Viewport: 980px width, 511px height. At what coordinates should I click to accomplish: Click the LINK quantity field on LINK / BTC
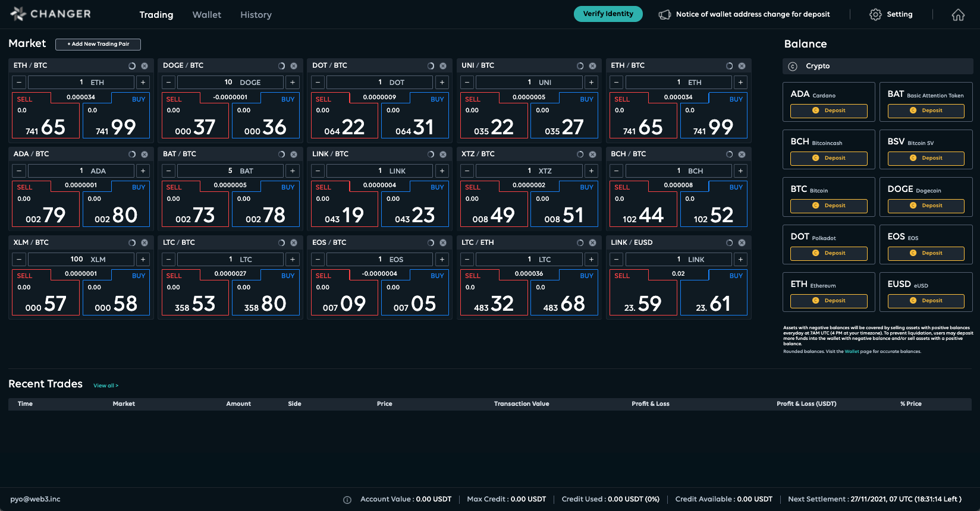point(379,171)
